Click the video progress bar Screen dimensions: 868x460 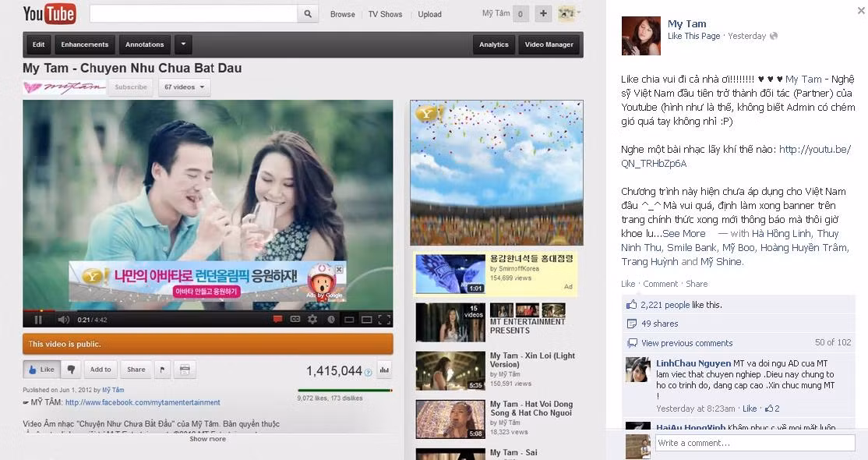207,311
